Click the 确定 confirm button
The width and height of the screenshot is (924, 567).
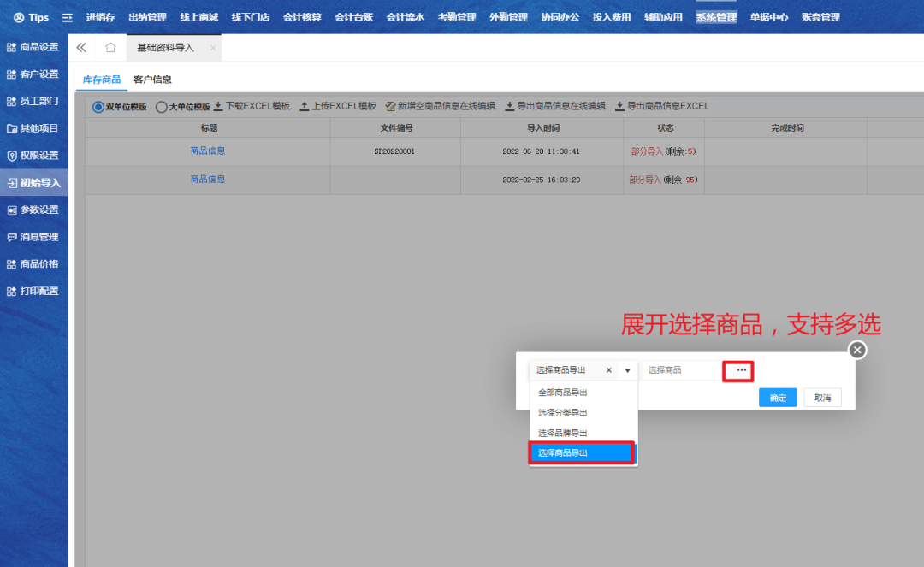click(x=778, y=398)
